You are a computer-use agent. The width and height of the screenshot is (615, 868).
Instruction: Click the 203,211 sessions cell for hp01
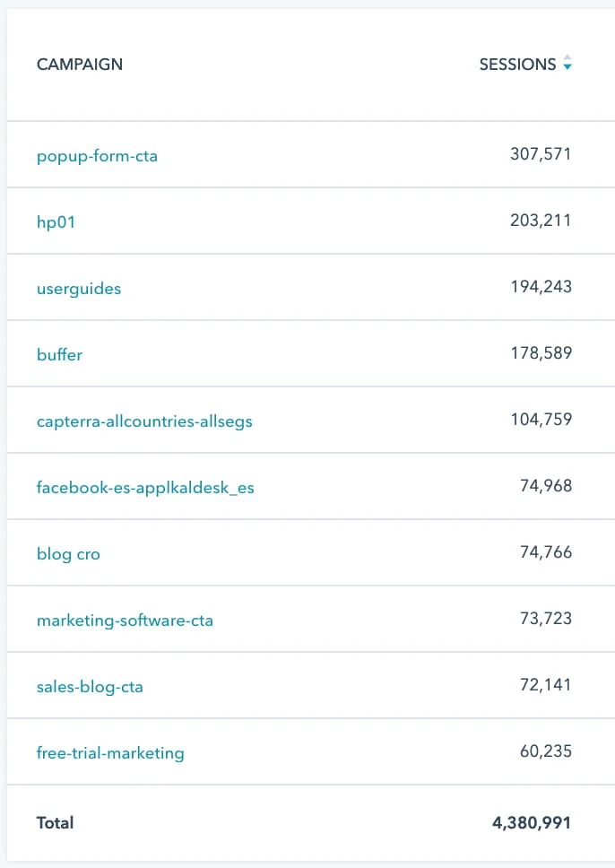541,221
